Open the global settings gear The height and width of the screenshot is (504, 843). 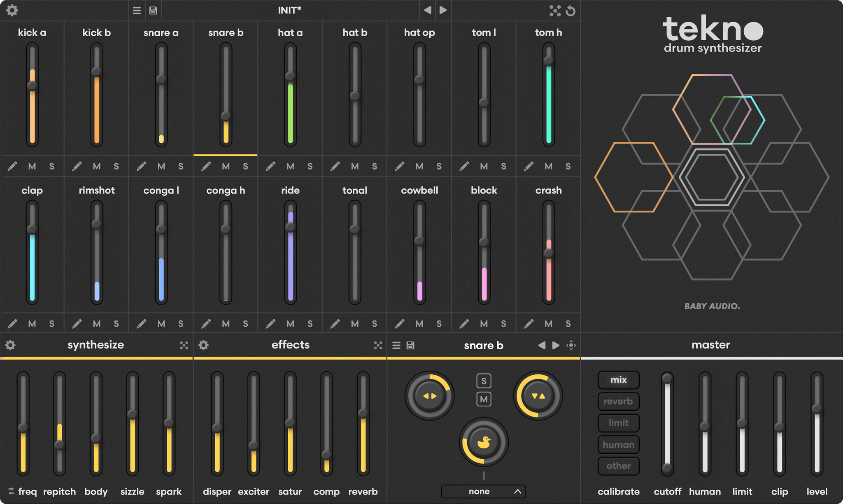(x=12, y=10)
